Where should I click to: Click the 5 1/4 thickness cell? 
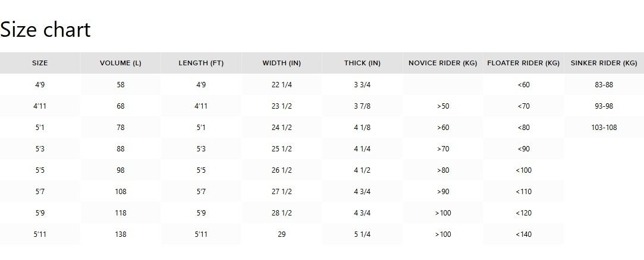[362, 234]
